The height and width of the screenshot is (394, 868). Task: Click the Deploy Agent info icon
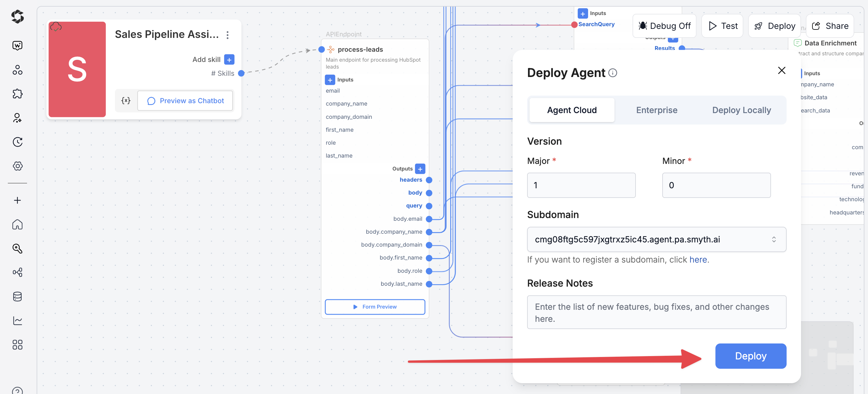coord(613,73)
